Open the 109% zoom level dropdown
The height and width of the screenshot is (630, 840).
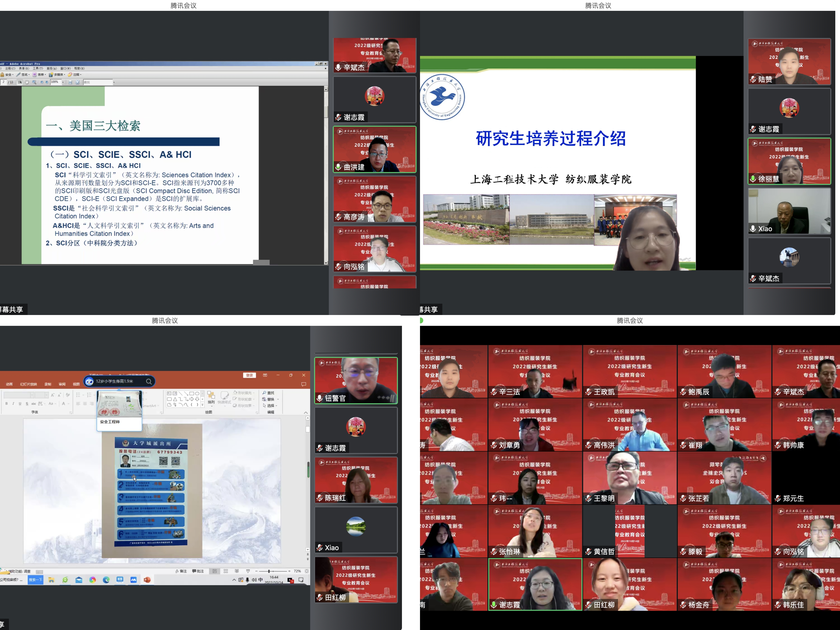pos(63,82)
